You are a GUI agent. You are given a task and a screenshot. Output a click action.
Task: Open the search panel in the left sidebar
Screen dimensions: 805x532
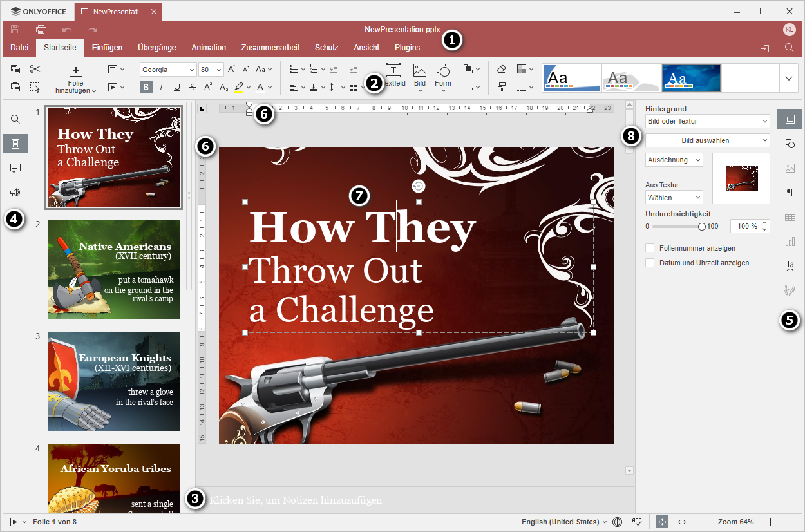tap(15, 119)
